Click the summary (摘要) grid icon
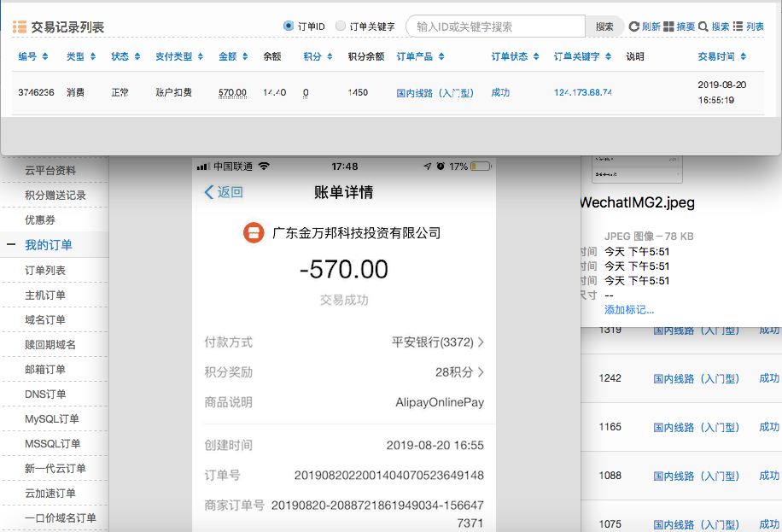782x532 pixels. (x=668, y=26)
